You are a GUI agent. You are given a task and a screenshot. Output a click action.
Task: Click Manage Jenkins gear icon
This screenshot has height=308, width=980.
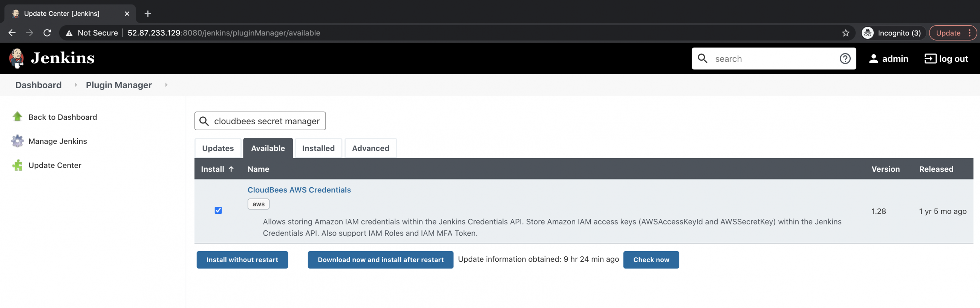click(17, 141)
